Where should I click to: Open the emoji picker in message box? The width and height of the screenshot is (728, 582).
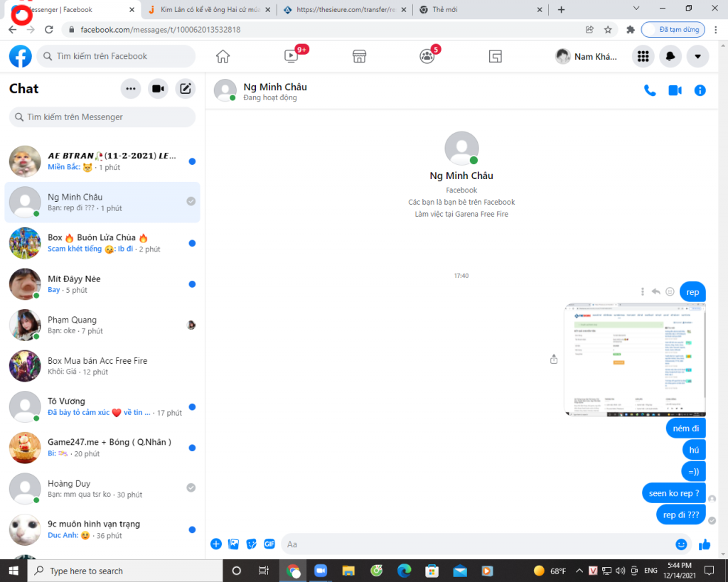(x=681, y=544)
